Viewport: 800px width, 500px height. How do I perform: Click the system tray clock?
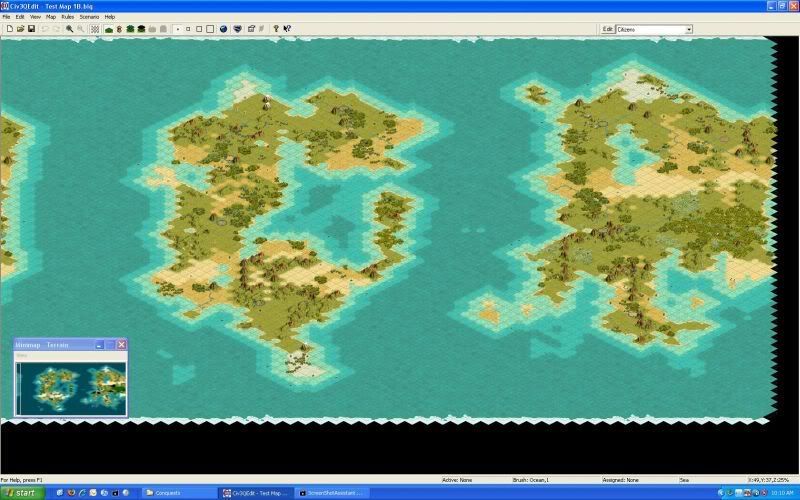[782, 493]
